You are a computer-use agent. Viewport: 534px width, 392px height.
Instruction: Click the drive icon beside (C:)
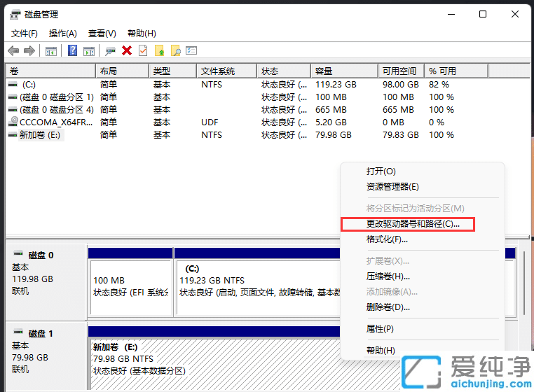[13, 85]
